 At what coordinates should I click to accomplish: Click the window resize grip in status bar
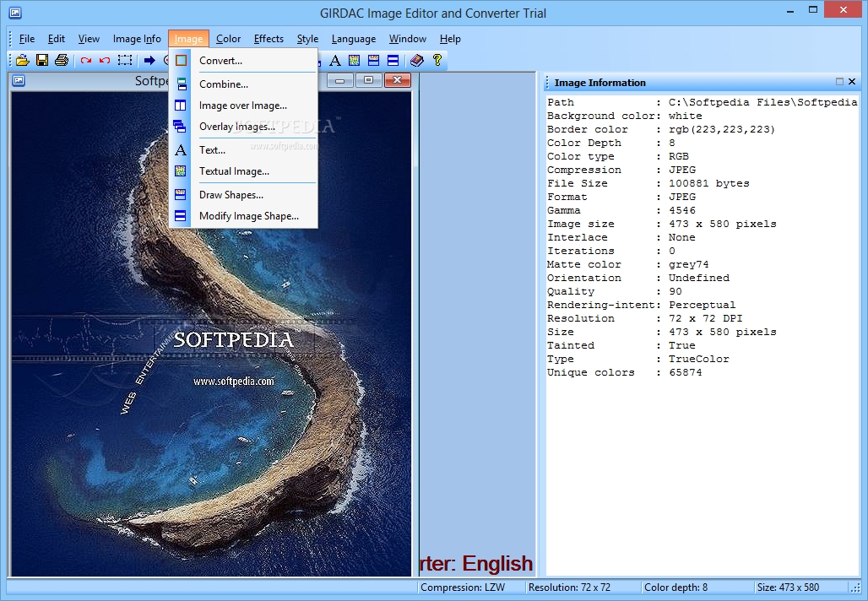point(855,587)
